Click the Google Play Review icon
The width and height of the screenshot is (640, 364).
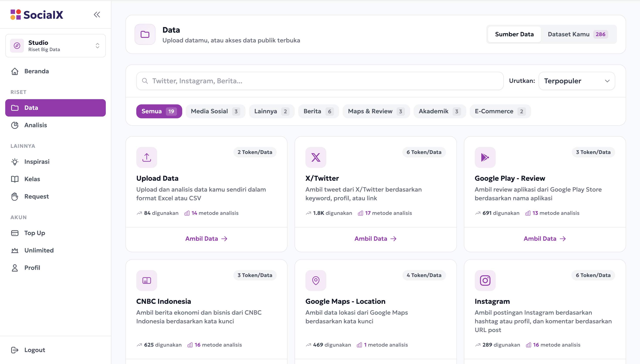click(485, 157)
